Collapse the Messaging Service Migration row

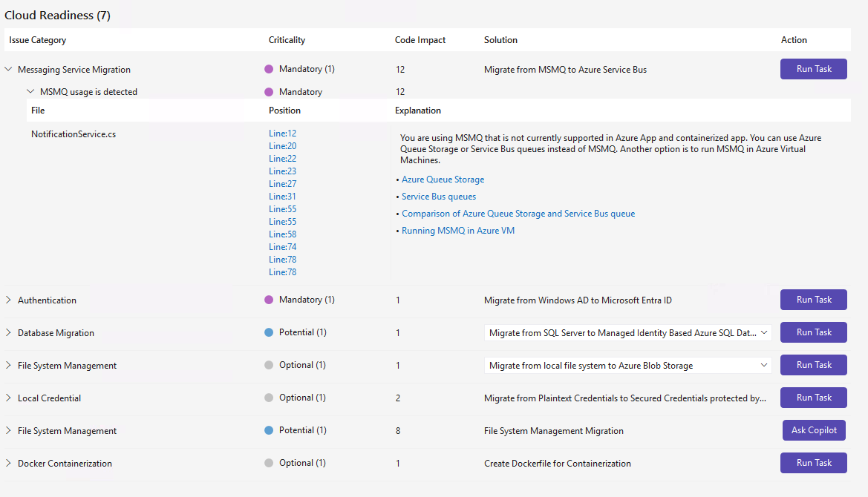(8, 69)
